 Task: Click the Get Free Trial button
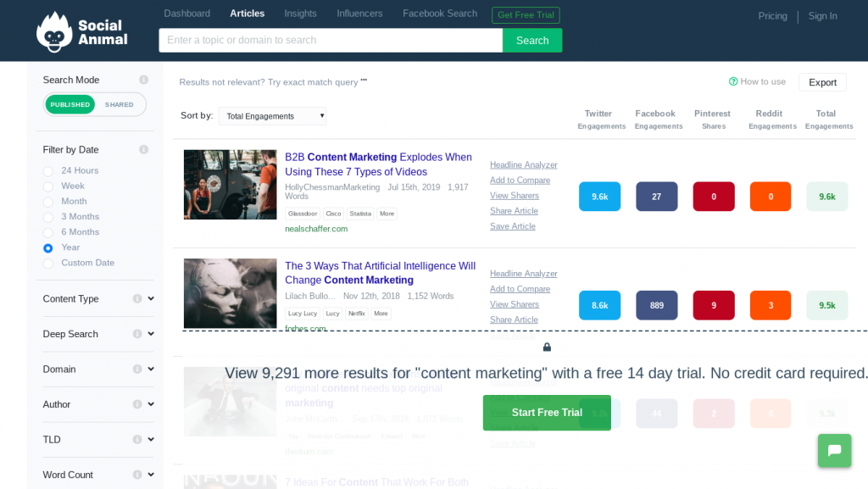click(526, 15)
